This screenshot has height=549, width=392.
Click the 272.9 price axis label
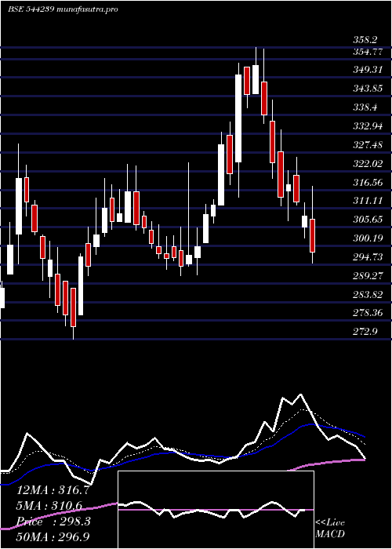pyautogui.click(x=365, y=332)
